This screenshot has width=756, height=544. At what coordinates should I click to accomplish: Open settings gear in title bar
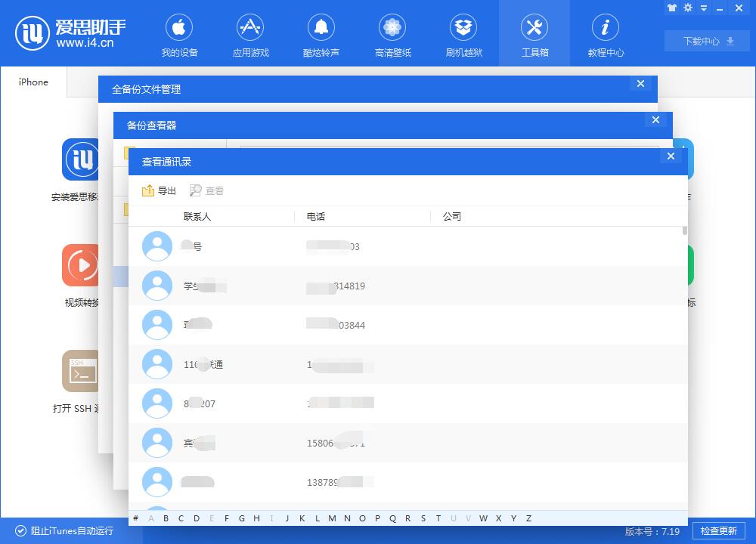[688, 8]
